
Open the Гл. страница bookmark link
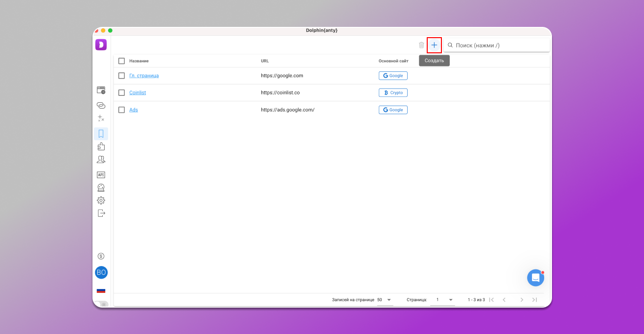pyautogui.click(x=144, y=76)
